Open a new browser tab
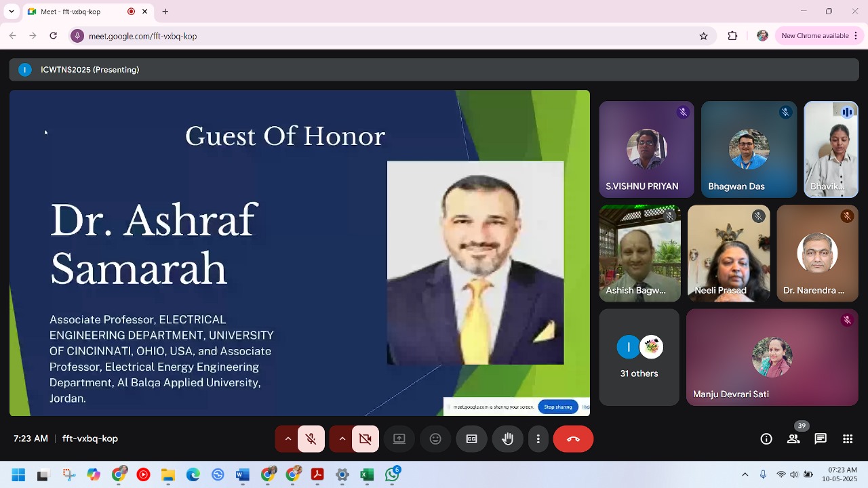 (165, 12)
